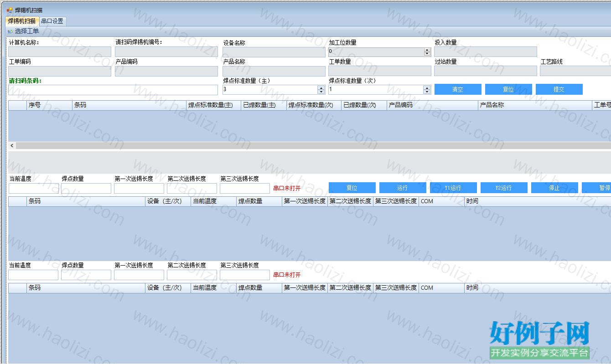Click the 请扫码条码 barcode input box
Viewport: 611px width, 364px height.
tap(113, 90)
